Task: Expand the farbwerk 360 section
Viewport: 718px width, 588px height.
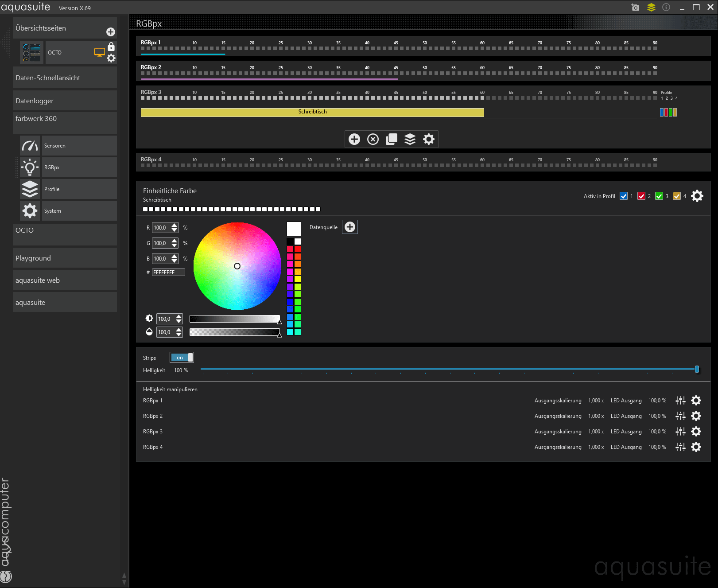Action: [65, 122]
